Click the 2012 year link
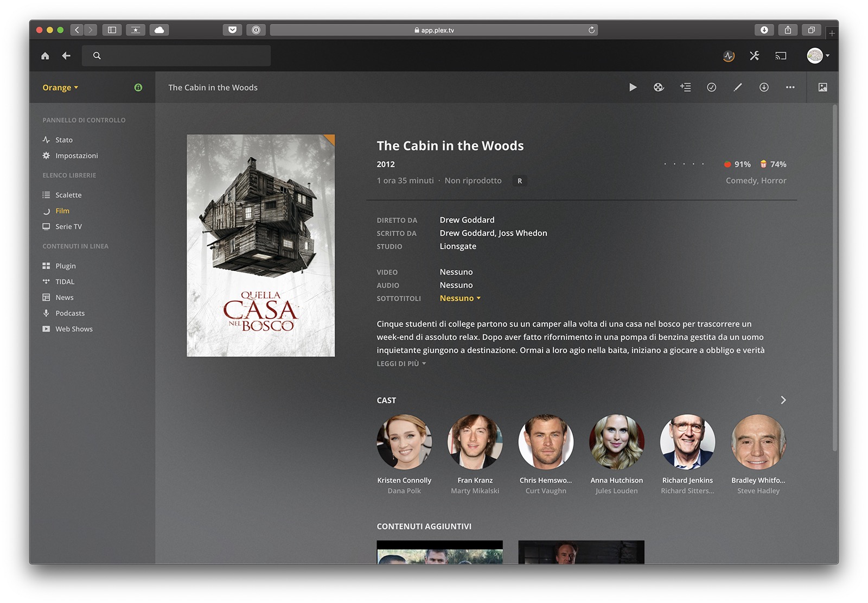This screenshot has height=603, width=868. click(386, 164)
